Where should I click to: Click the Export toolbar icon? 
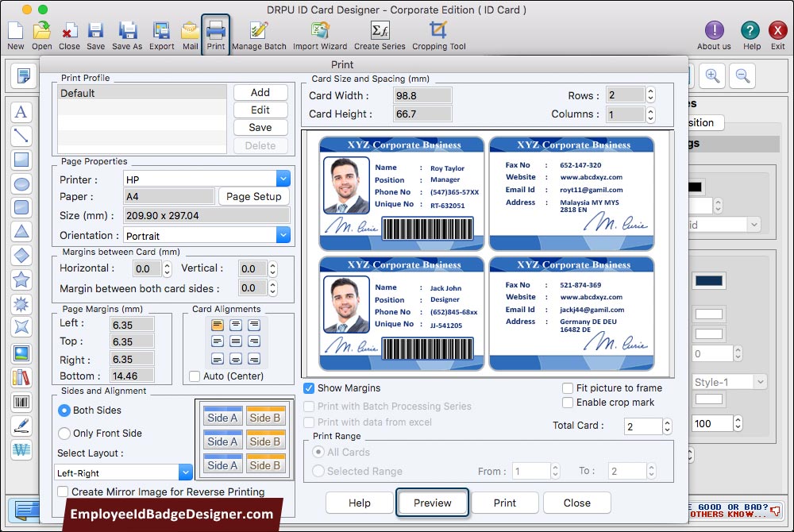(161, 36)
